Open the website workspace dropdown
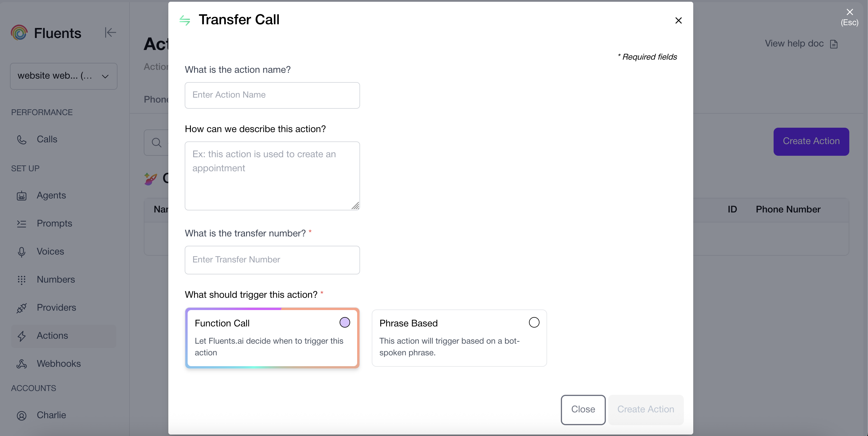Viewport: 868px width, 436px height. [64, 76]
